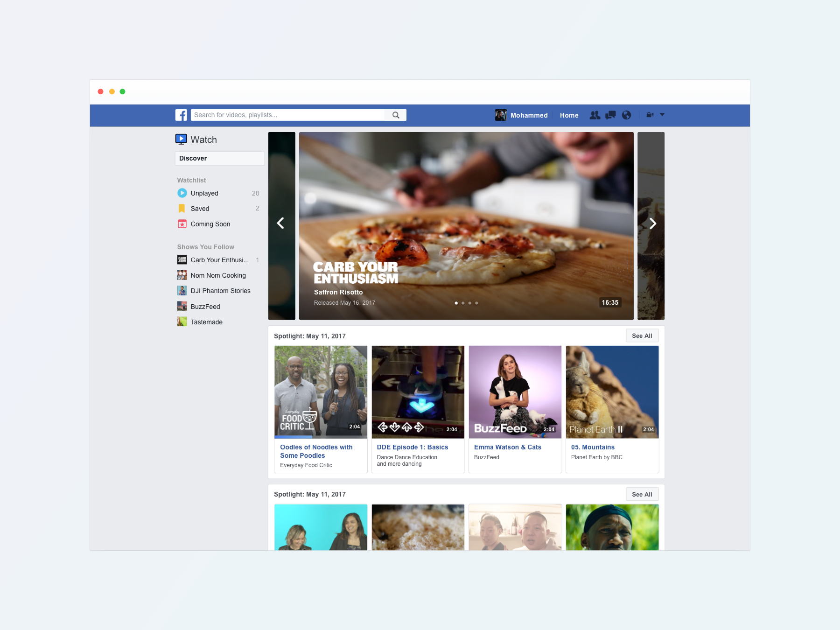Go to previous carousel slide
This screenshot has height=630, width=840.
point(281,224)
